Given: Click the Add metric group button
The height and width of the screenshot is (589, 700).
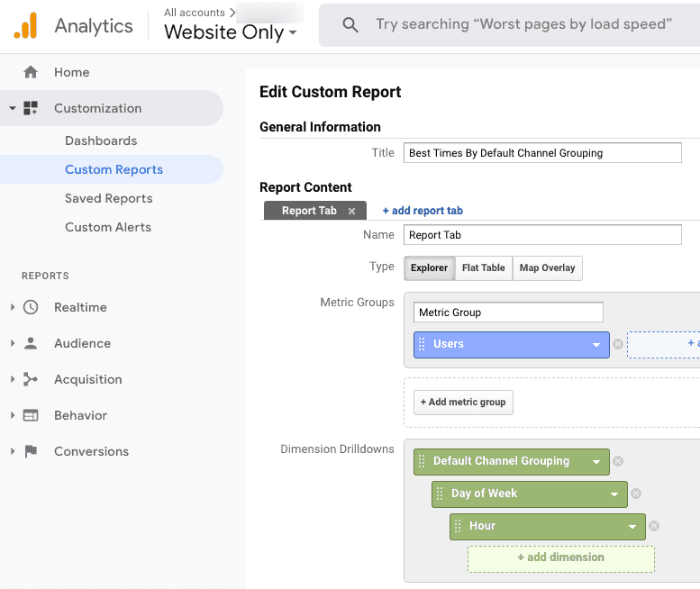Looking at the screenshot, I should click(x=463, y=402).
